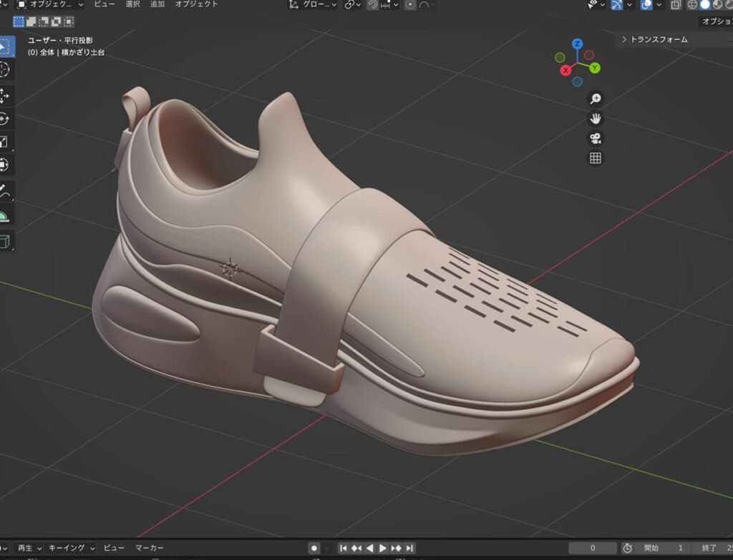Toggle proportional editing
The height and width of the screenshot is (560, 733).
pos(410,5)
